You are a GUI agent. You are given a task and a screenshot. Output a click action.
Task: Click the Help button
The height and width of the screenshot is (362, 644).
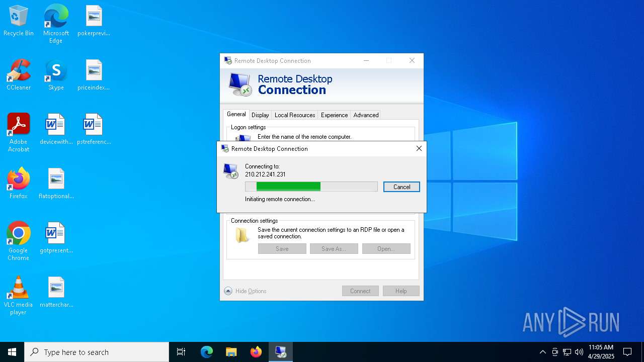coord(401,291)
